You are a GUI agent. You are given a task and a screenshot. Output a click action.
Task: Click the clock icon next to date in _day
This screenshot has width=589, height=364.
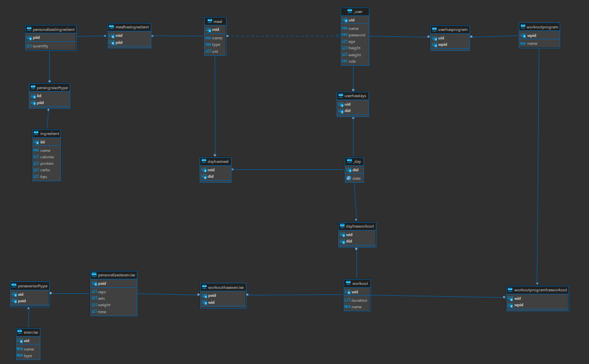tap(349, 178)
